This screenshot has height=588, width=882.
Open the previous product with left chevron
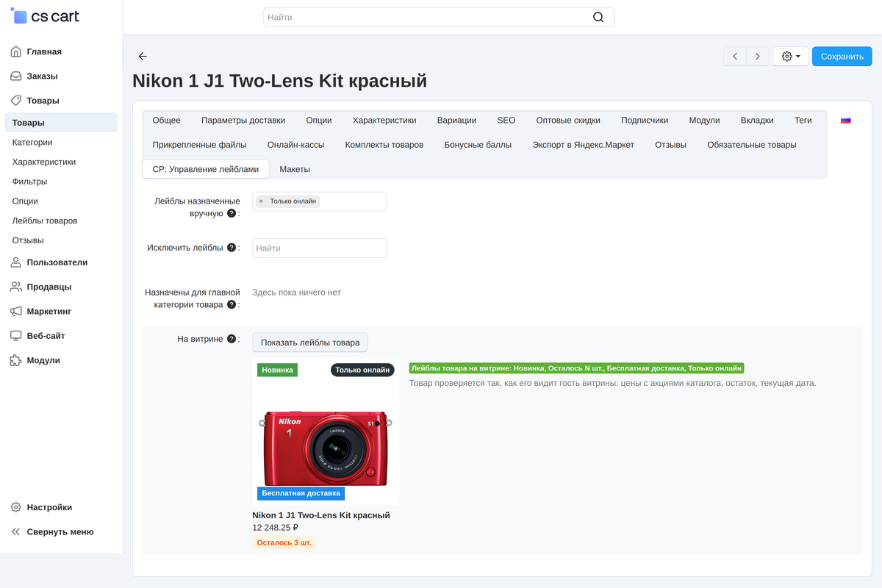(x=735, y=57)
